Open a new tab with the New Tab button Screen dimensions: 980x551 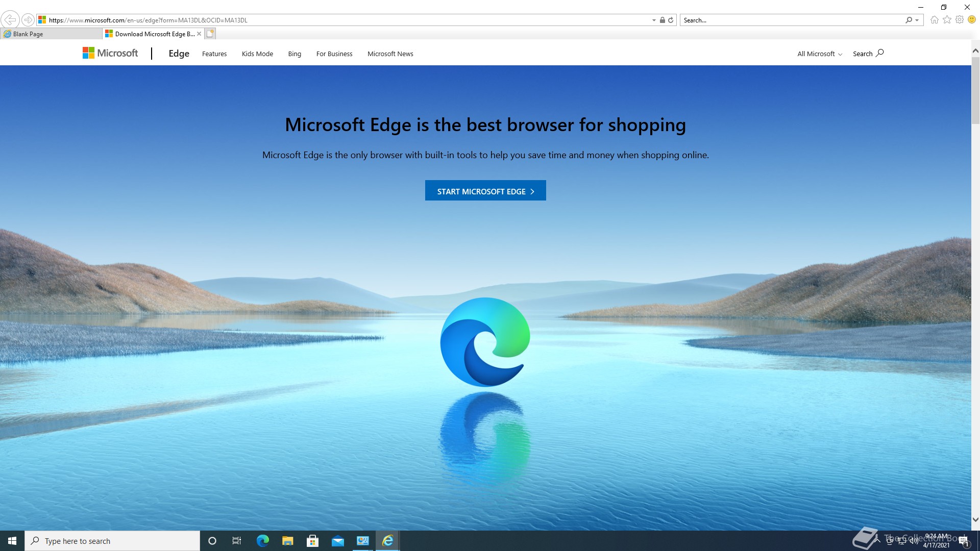click(x=210, y=34)
